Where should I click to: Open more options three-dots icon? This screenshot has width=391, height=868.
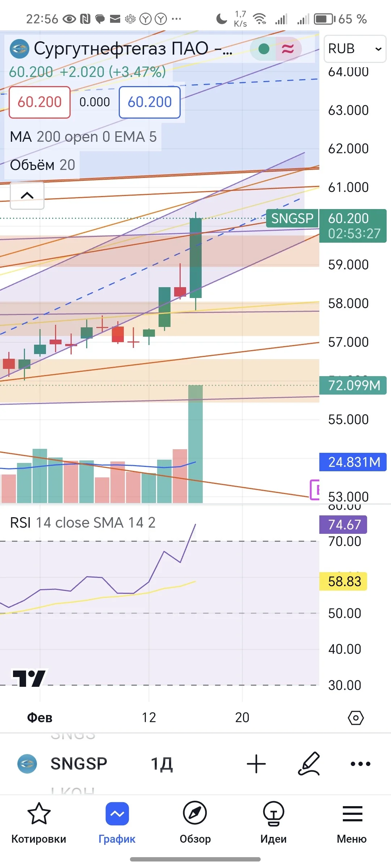click(361, 764)
